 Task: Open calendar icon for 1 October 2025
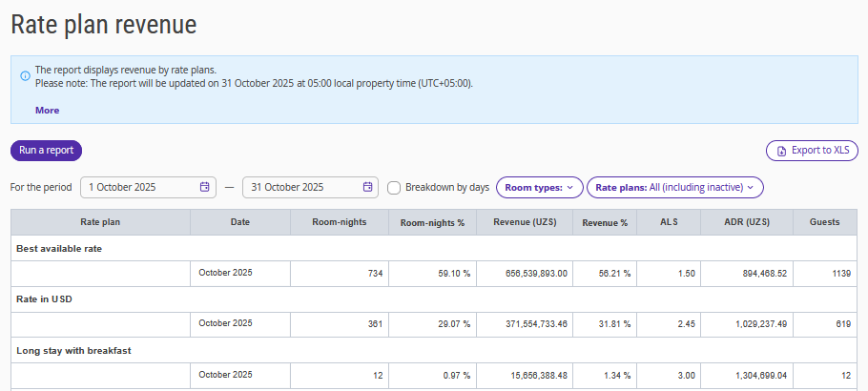click(x=205, y=187)
